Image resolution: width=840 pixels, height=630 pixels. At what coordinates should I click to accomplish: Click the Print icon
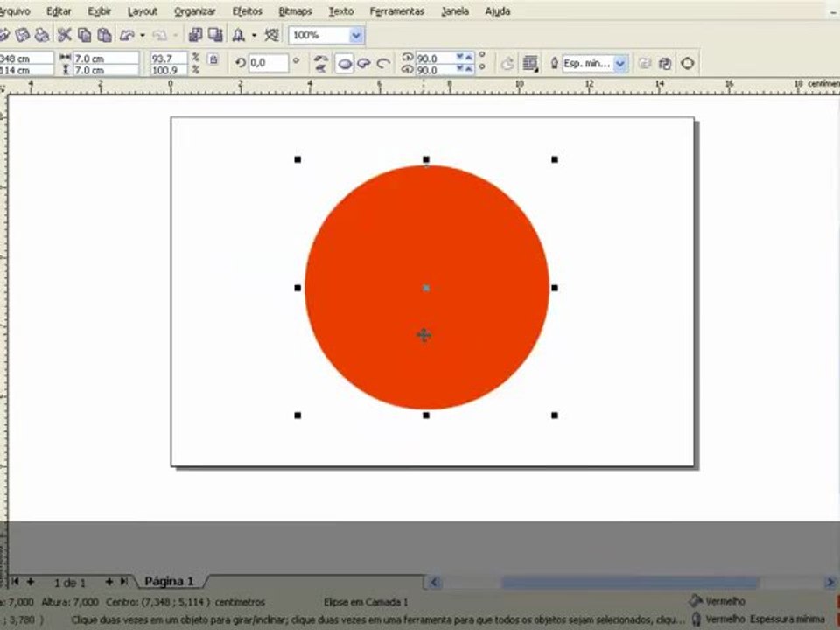click(42, 35)
